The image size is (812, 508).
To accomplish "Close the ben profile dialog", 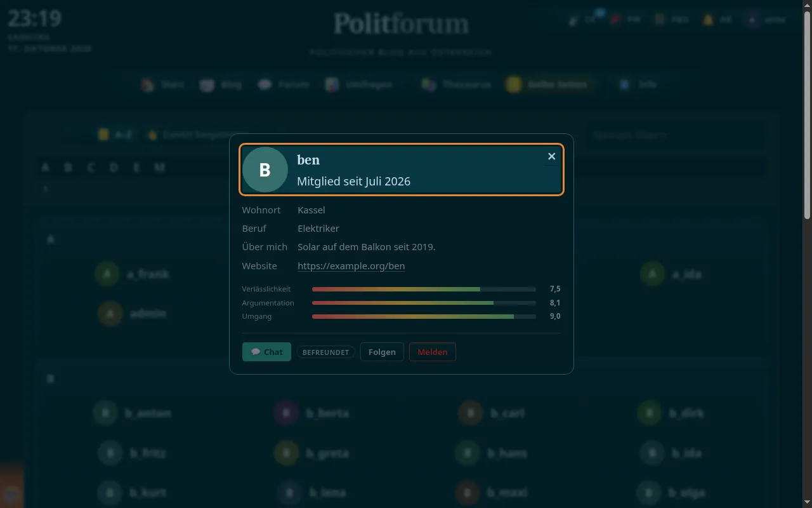I will coord(551,156).
